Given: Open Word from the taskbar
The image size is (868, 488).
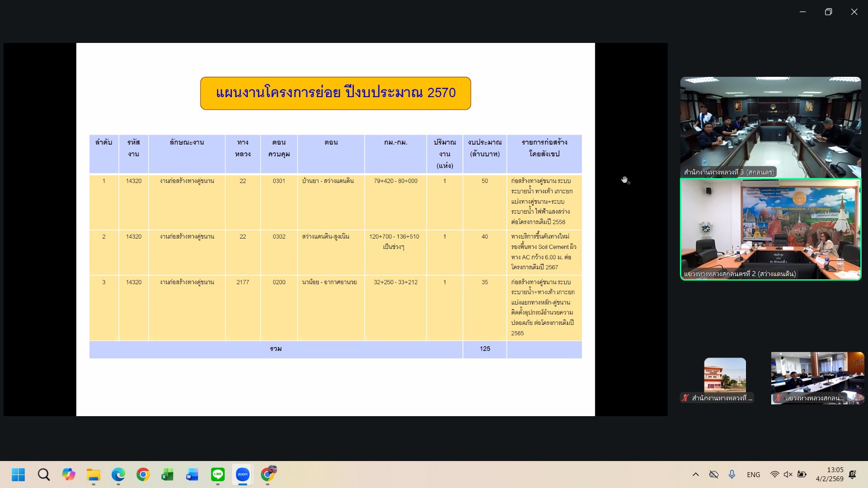Looking at the screenshot, I should coord(192,474).
